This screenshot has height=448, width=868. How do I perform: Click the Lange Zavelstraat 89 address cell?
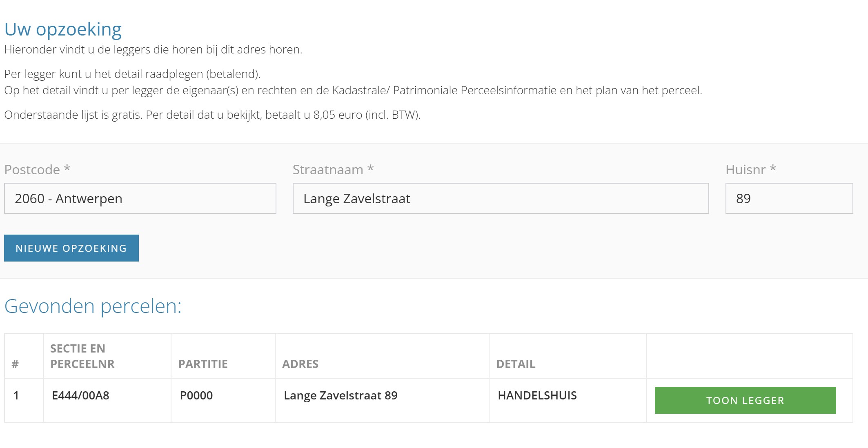pyautogui.click(x=341, y=395)
